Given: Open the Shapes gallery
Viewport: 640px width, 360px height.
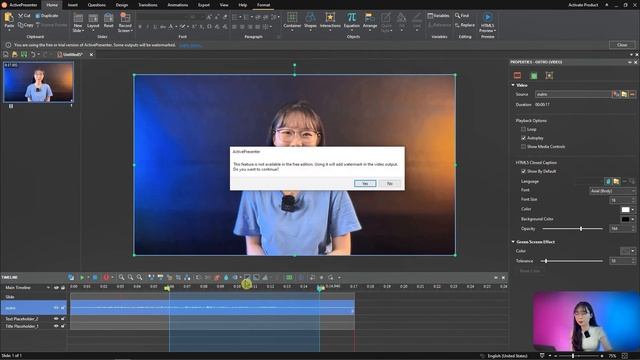Looking at the screenshot, I should (310, 20).
